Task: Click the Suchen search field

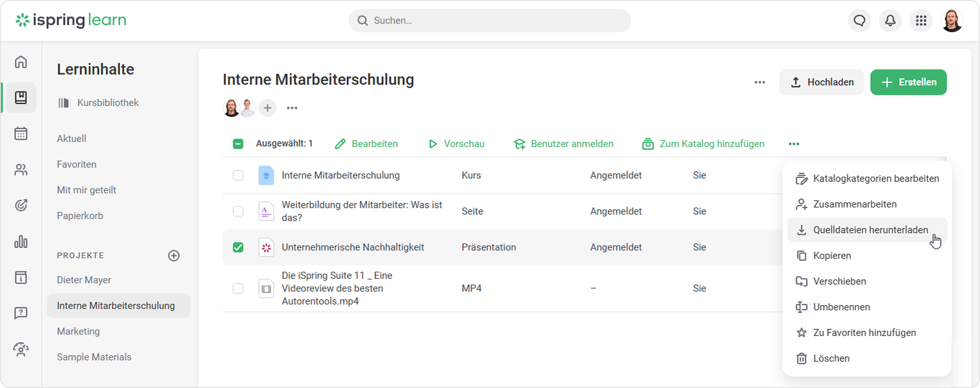Action: pos(490,21)
